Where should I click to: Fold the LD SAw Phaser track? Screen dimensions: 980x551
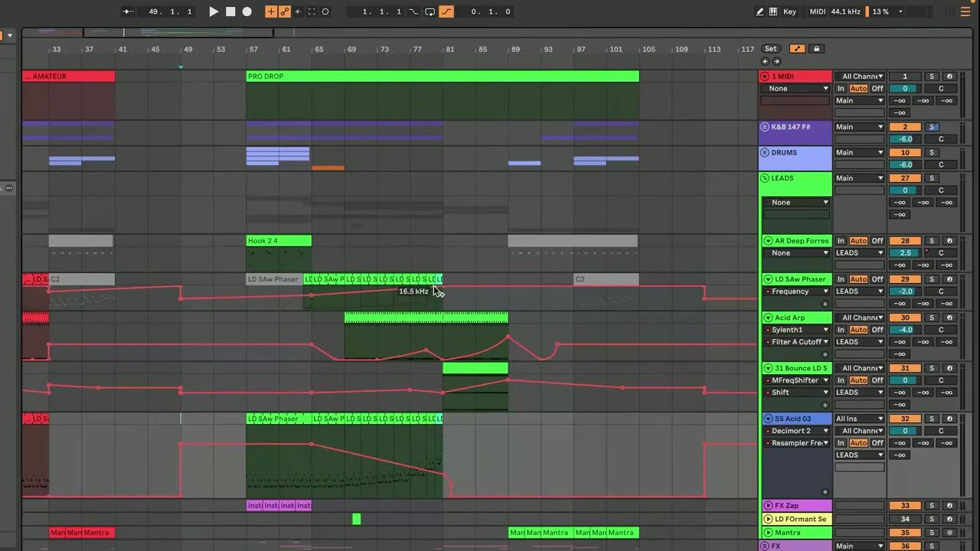pyautogui.click(x=768, y=279)
